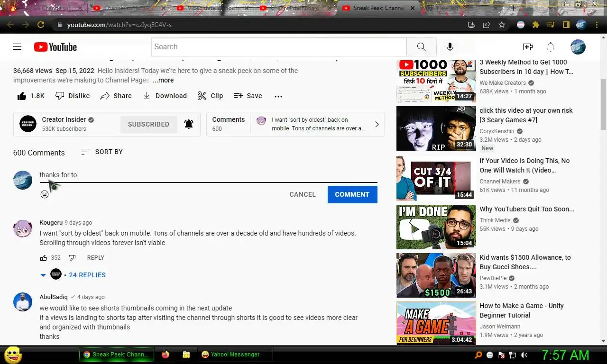Click the taskbar clock 7:57 AM
Screen dimensions: 607x364
(x=565, y=355)
